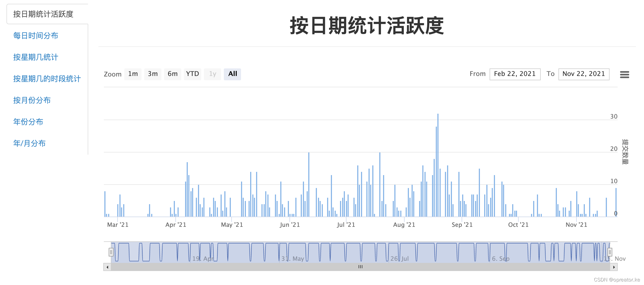Screen dimensions: 644x285
Task: Edit the From date Feb 22, 2021 field
Action: coord(515,74)
